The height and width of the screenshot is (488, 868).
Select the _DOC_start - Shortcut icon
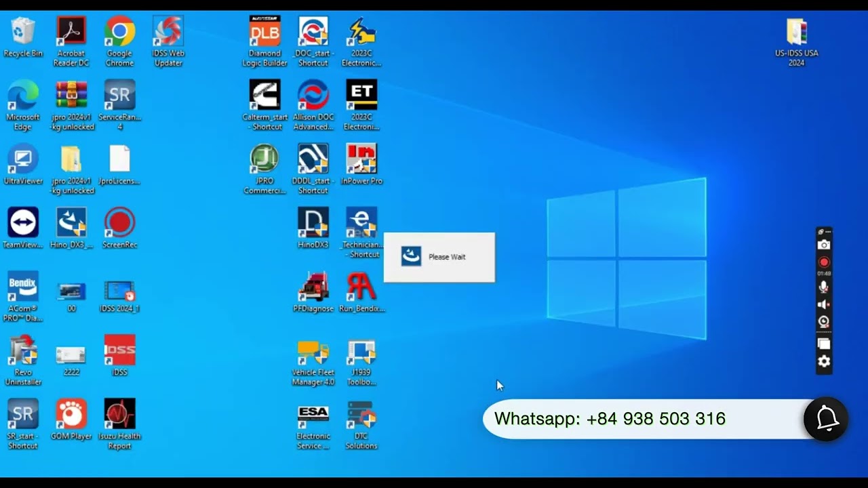[313, 42]
